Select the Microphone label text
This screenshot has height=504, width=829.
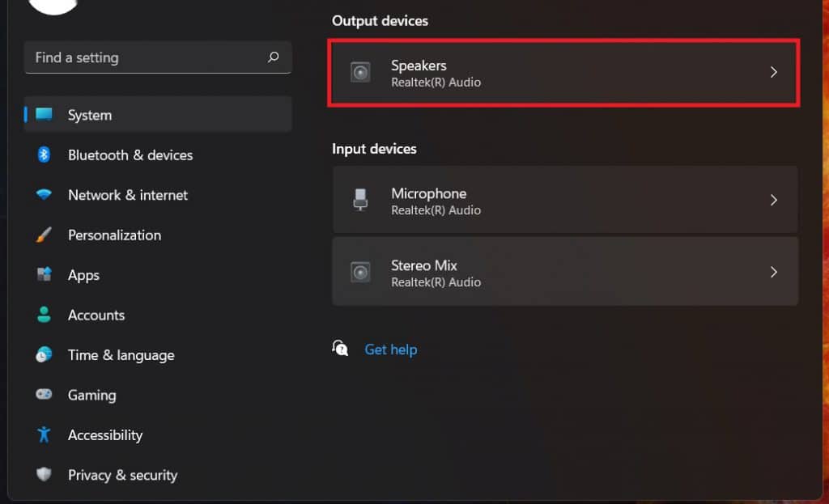tap(429, 193)
